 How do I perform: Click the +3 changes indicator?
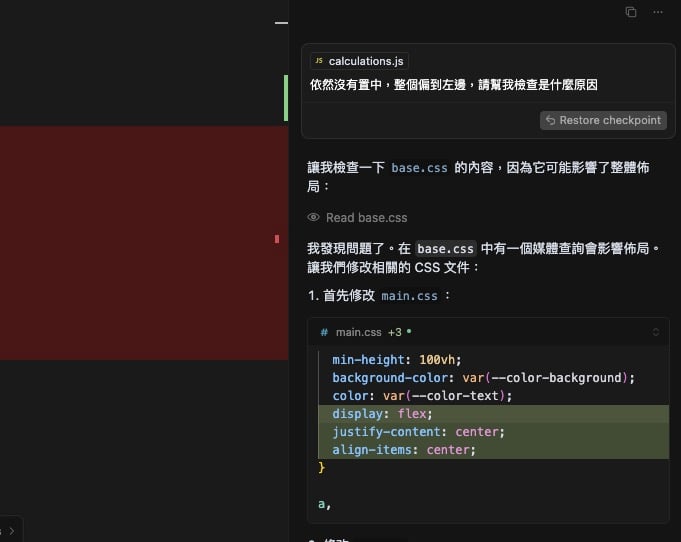(x=394, y=332)
